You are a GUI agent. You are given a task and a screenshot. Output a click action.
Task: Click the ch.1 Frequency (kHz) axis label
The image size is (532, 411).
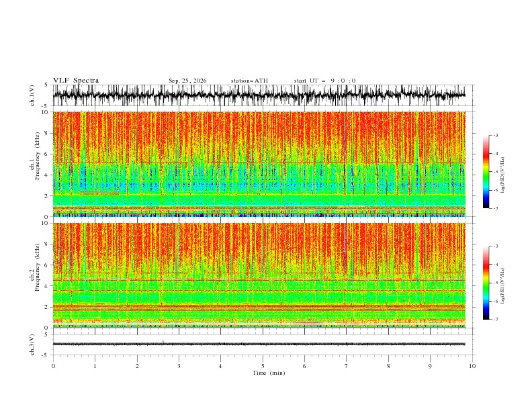(35, 164)
